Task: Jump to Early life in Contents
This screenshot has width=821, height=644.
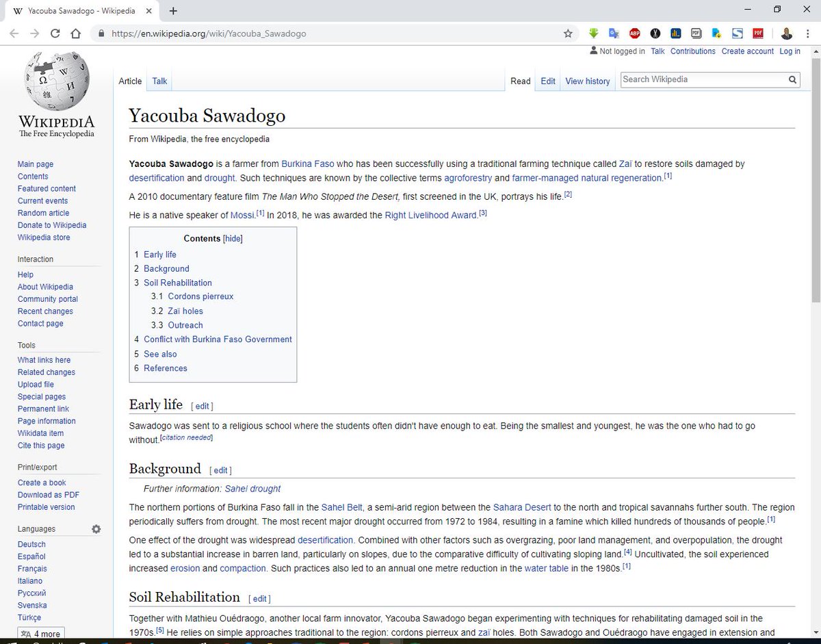Action: click(160, 255)
